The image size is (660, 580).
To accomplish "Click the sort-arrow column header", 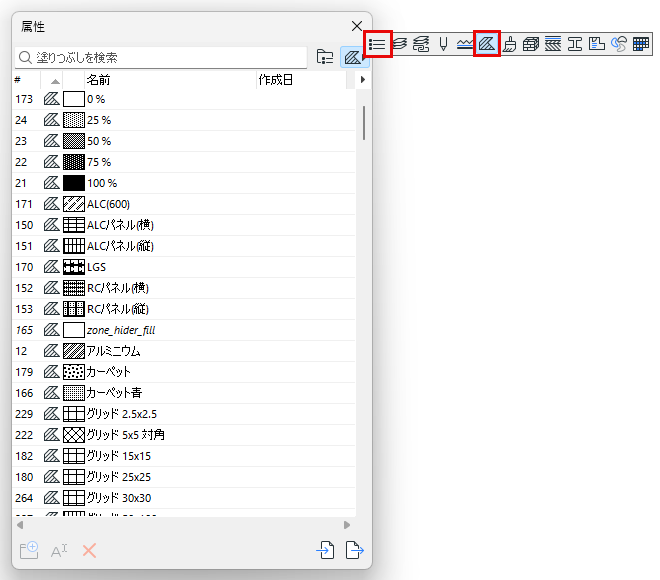I will [x=55, y=80].
